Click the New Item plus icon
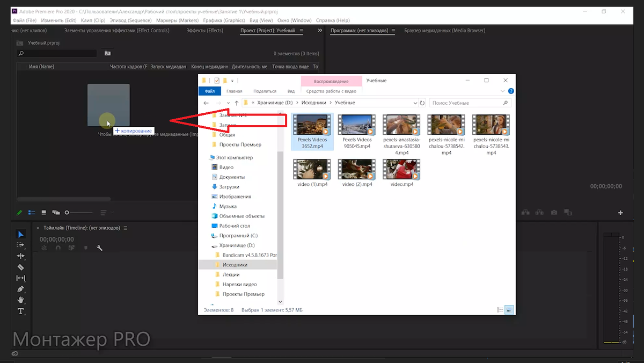644x363 pixels. point(620,213)
